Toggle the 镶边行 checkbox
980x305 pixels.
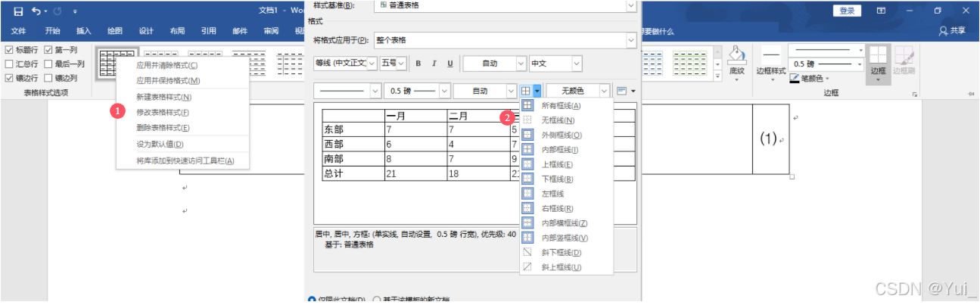pos(9,77)
